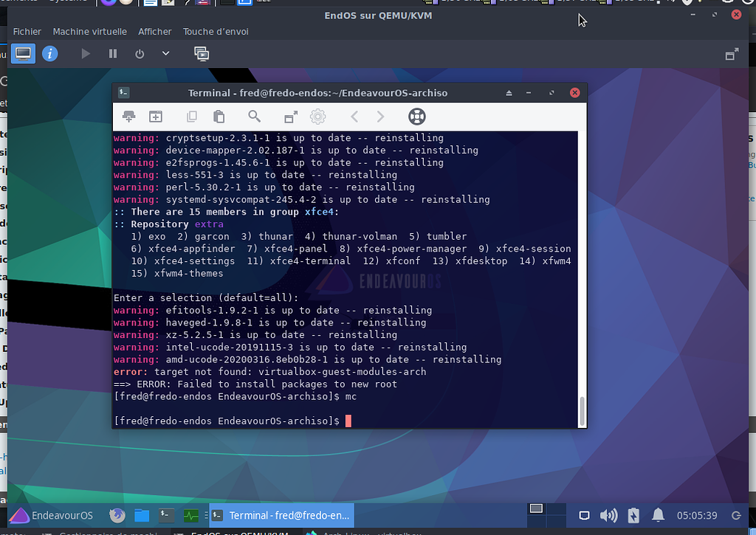Screen dimensions: 756x535
Task: Open the Afficher menu
Action: (155, 32)
